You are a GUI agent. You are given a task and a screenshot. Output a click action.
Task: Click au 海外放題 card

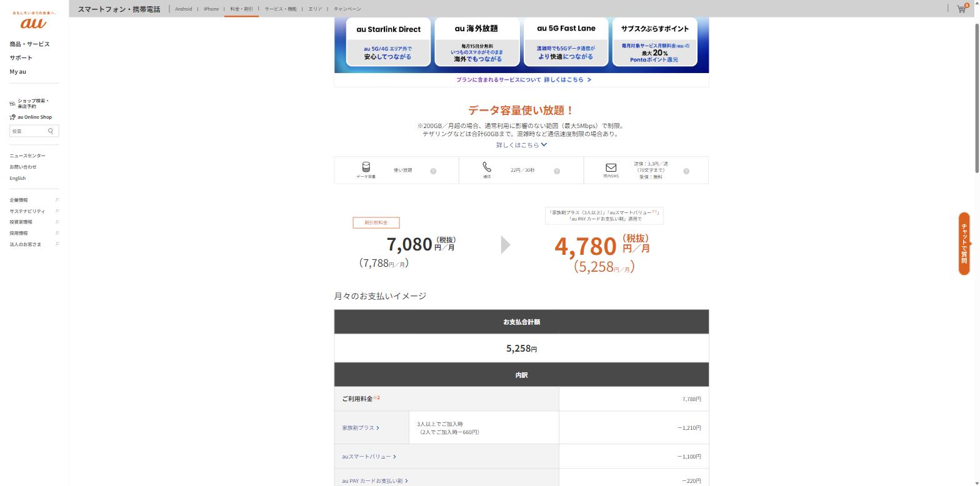pos(477,42)
